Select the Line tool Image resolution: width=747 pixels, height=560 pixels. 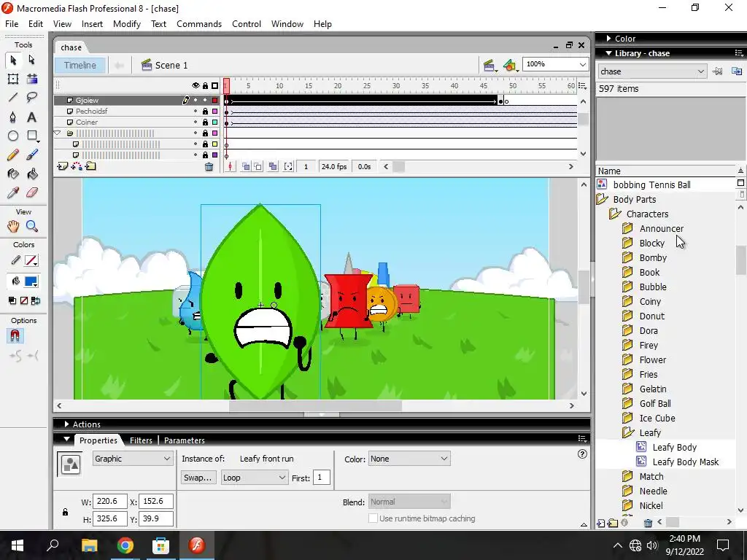point(13,98)
